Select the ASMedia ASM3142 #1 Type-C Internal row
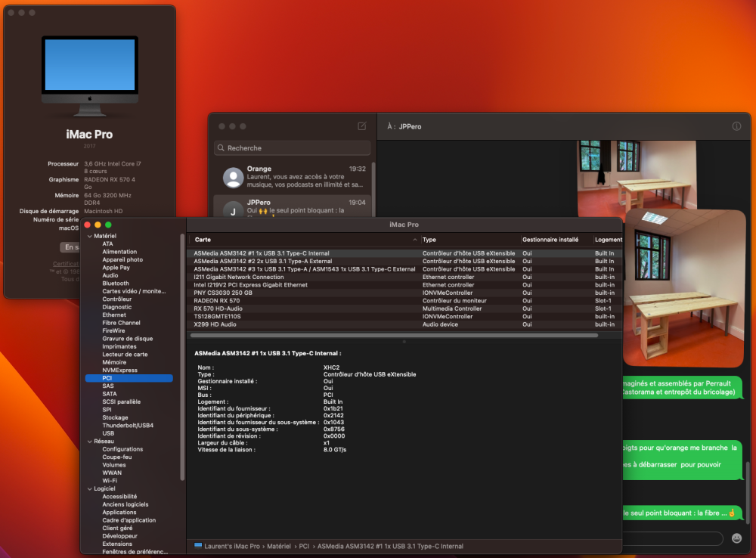This screenshot has width=756, height=558. [x=404, y=253]
